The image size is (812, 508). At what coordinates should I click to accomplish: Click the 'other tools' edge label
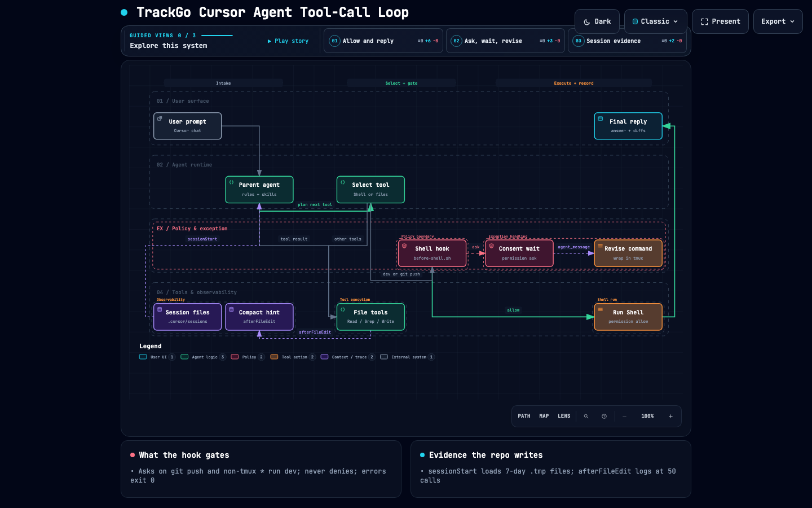tap(348, 239)
